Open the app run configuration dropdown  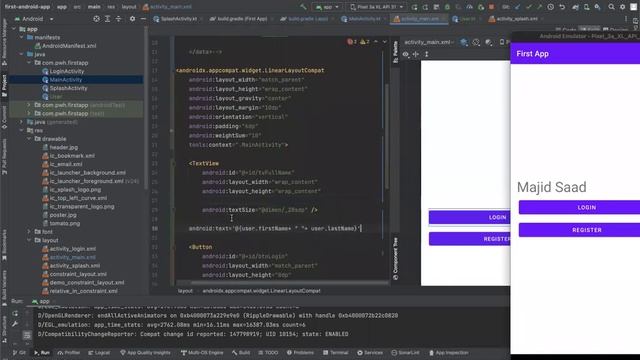pyautogui.click(x=327, y=7)
